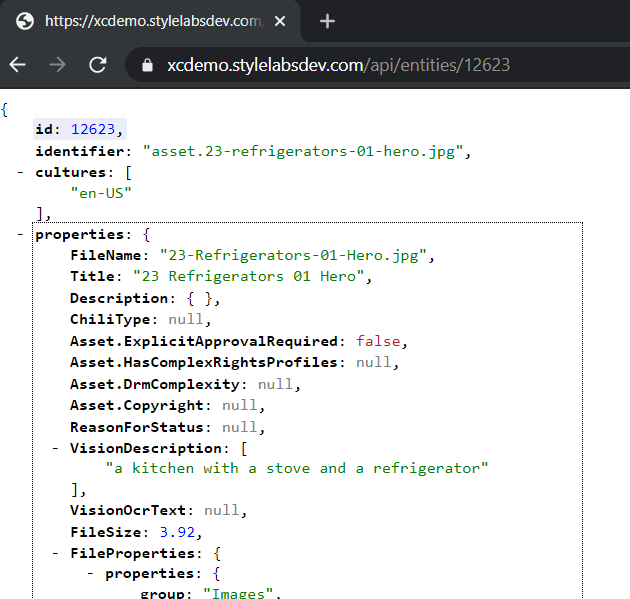Click the FileName key
Viewport: 630px width, 599px height.
click(106, 256)
